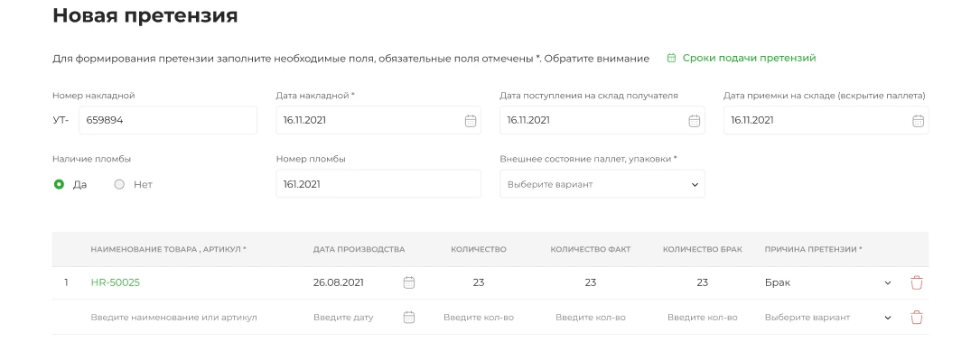
Task: Click the Количество брак value 23
Action: click(703, 282)
